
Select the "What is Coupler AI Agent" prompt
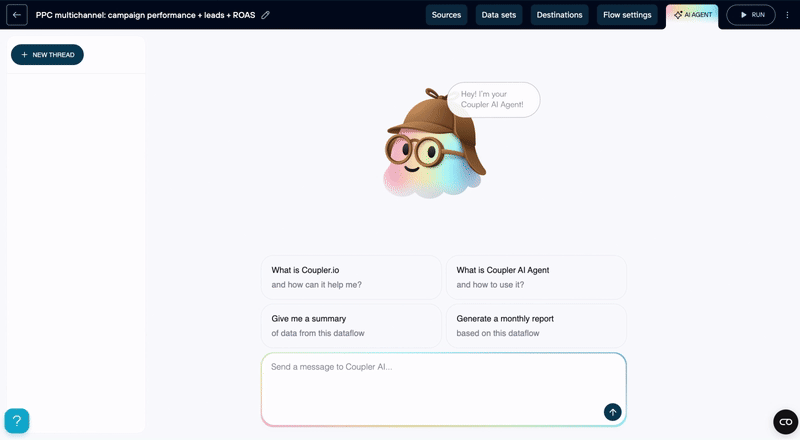(536, 277)
